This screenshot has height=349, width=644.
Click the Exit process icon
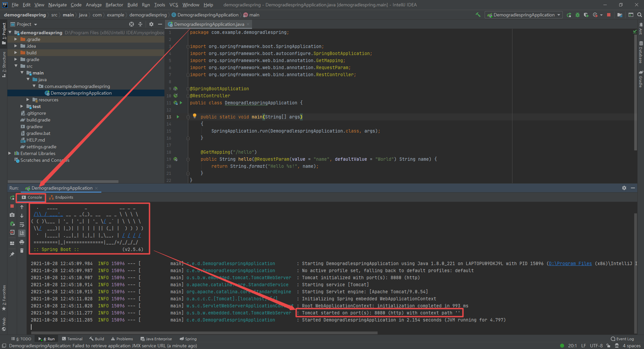click(12, 232)
